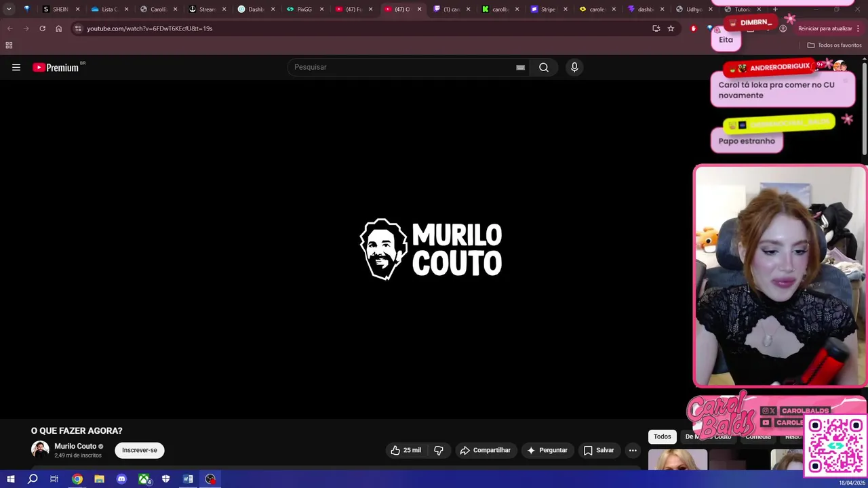This screenshot has height=488, width=868.
Task: View site information beside the URL
Action: pyautogui.click(x=78, y=28)
